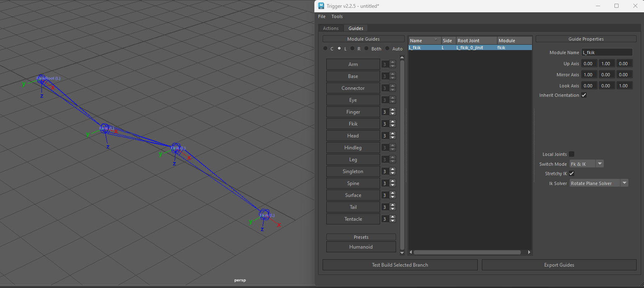644x288 pixels.
Task: Click the Module Name input field
Action: pyautogui.click(x=607, y=53)
